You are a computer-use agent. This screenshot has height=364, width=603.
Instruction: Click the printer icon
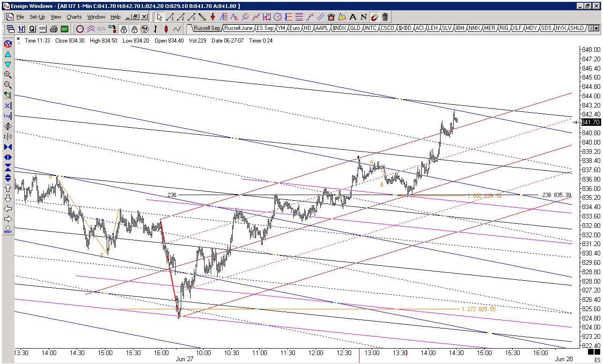tap(53, 29)
